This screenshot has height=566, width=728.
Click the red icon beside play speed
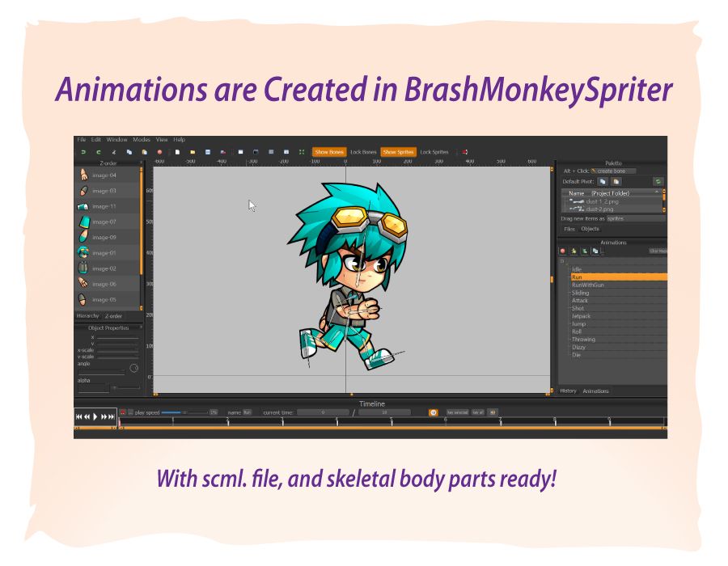(123, 412)
